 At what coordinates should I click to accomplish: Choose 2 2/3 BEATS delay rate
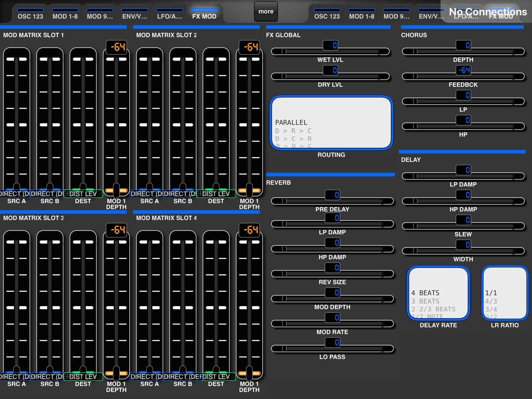(x=433, y=309)
